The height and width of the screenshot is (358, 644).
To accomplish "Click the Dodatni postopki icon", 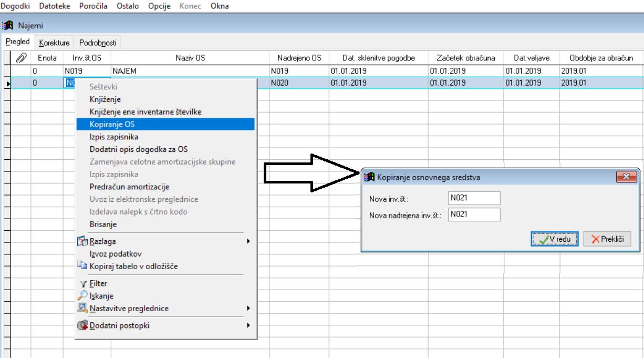I will tap(82, 325).
